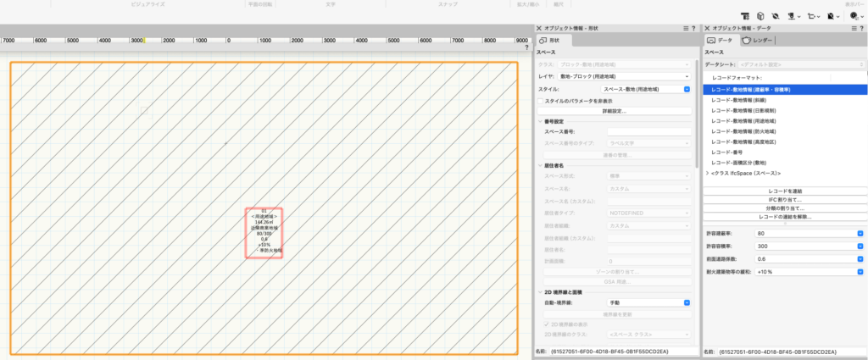Enable スタイルのパラメータを非表示 checkbox

click(x=541, y=101)
